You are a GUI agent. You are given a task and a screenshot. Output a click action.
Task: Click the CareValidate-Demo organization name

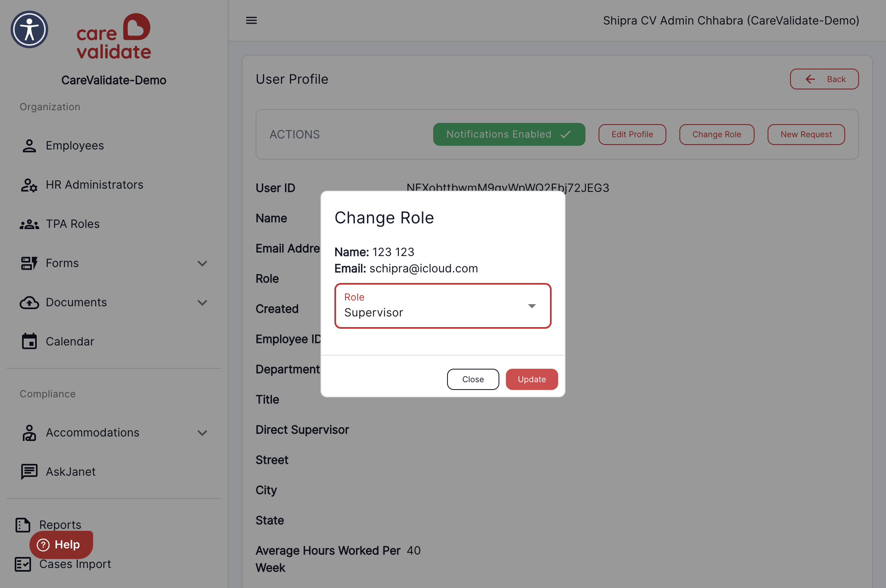pyautogui.click(x=114, y=80)
